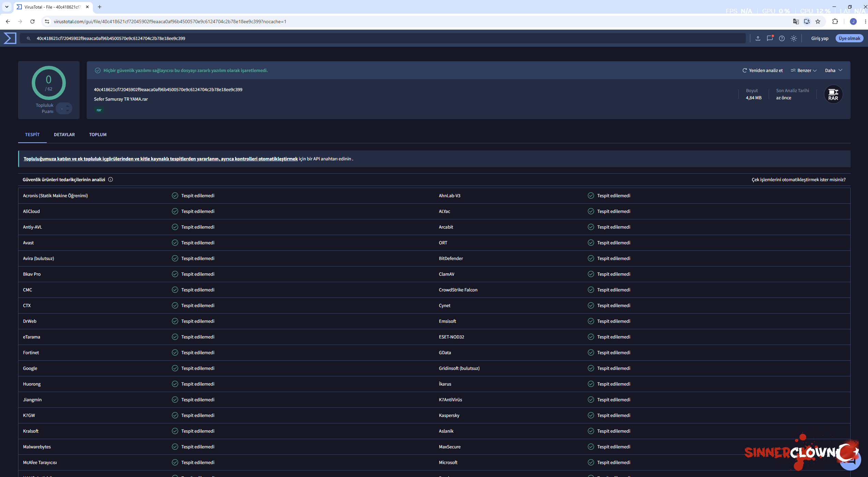Toggle the light/dark theme sun icon
The image size is (868, 477).
pos(794,39)
